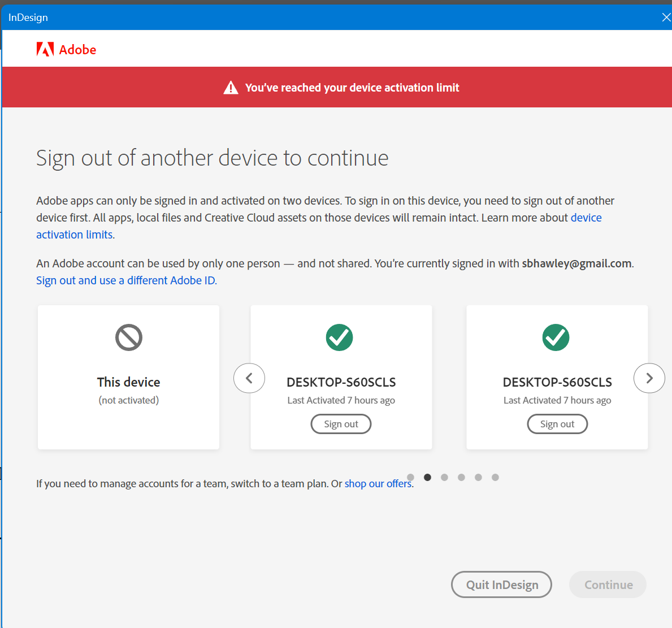672x628 pixels.
Task: Click the Adobe logo in the header
Action: pyautogui.click(x=66, y=50)
